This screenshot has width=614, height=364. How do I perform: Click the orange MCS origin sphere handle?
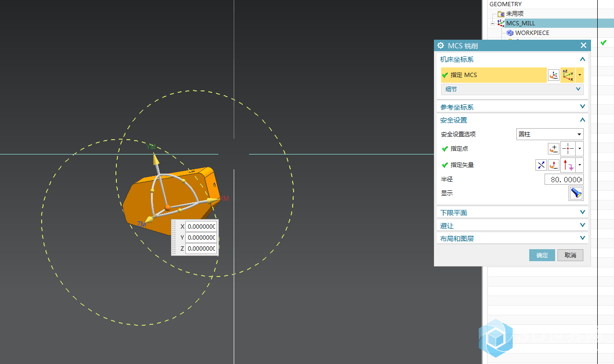pyautogui.click(x=167, y=207)
